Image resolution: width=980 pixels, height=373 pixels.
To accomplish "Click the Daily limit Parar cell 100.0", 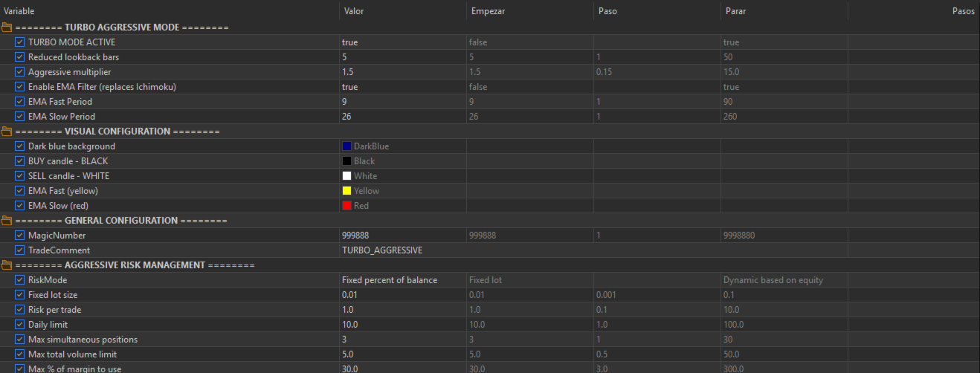I will [784, 325].
